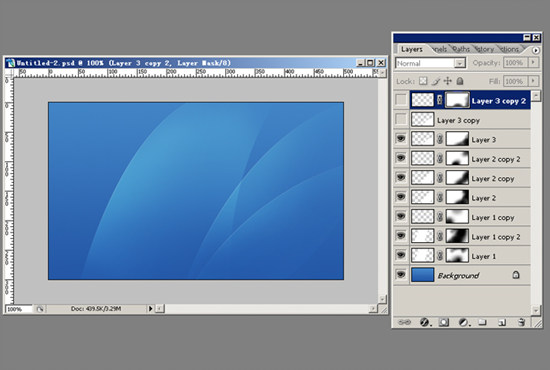The height and width of the screenshot is (370, 550).
Task: Select the Layer 2 copy 2 mask thumbnail
Action: [x=457, y=158]
